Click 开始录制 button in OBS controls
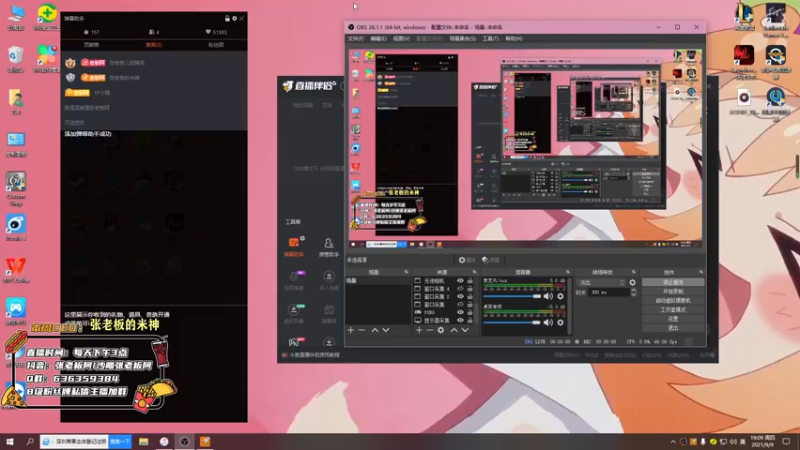 [x=673, y=291]
